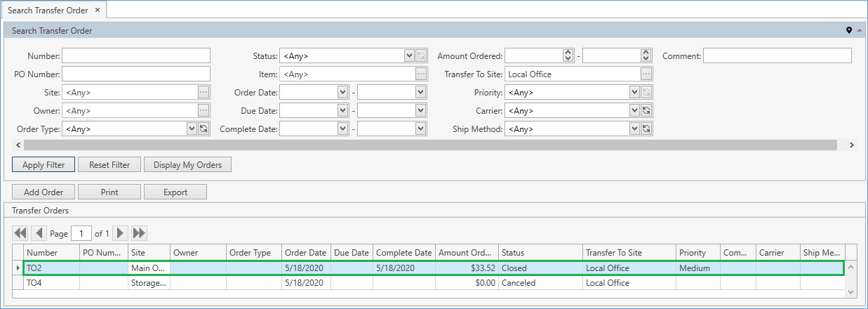868x309 pixels.
Task: Sort by Order Date column header
Action: [x=305, y=253]
